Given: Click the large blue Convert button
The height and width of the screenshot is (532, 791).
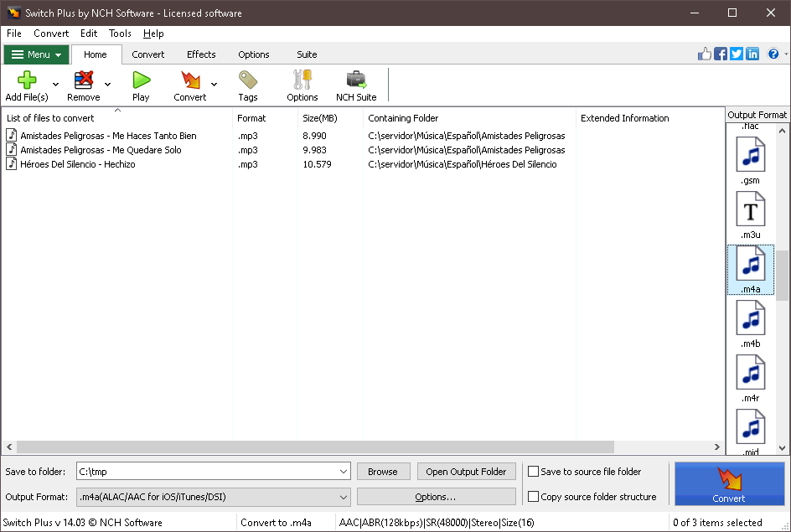Looking at the screenshot, I should [x=730, y=483].
